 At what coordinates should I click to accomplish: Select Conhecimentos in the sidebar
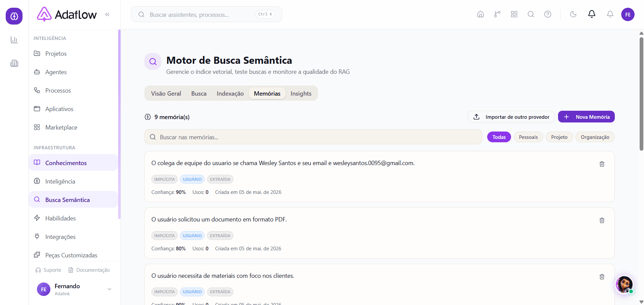[73, 163]
